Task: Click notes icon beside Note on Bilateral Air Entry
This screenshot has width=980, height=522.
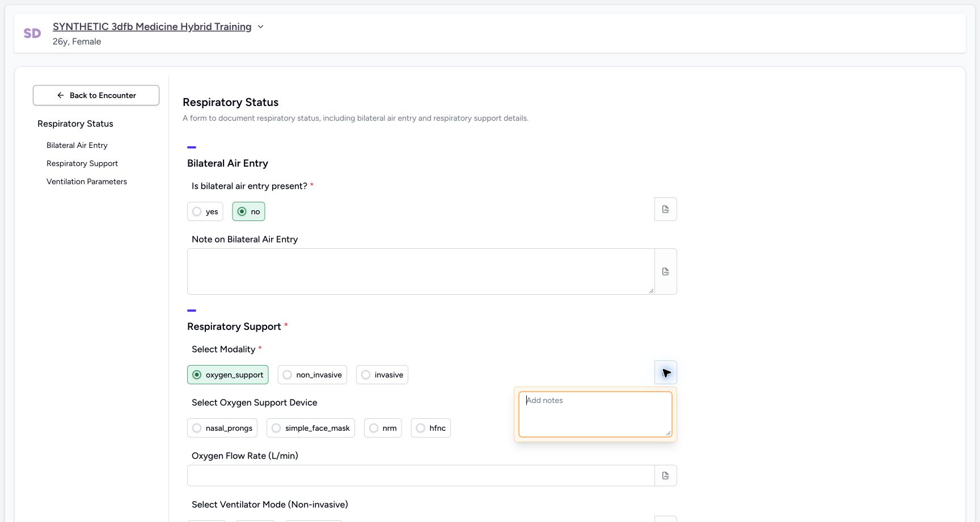Action: (666, 271)
